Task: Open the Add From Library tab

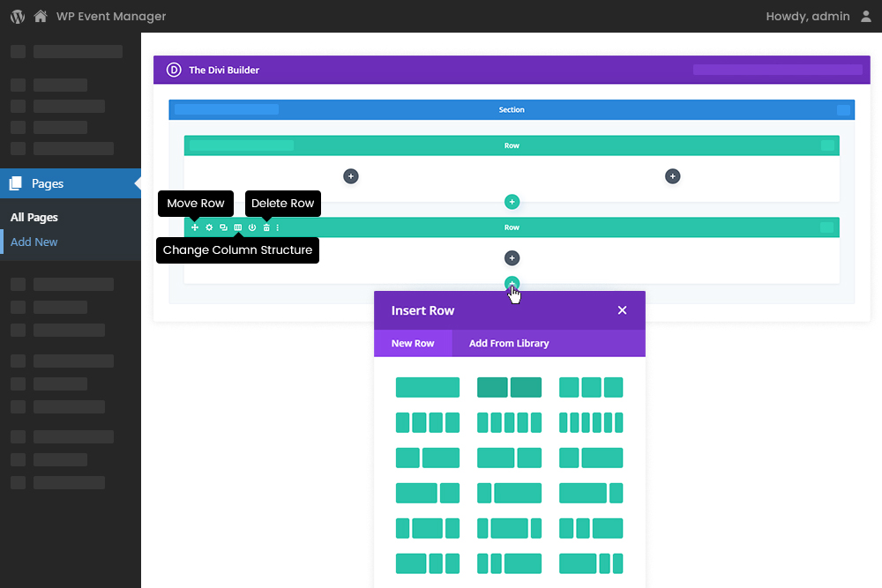Action: 508,343
